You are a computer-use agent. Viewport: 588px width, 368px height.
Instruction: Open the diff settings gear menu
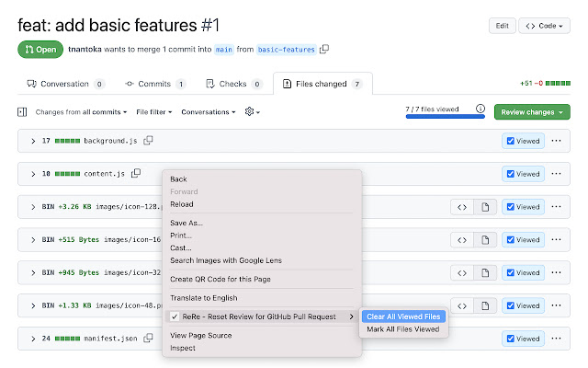point(253,112)
